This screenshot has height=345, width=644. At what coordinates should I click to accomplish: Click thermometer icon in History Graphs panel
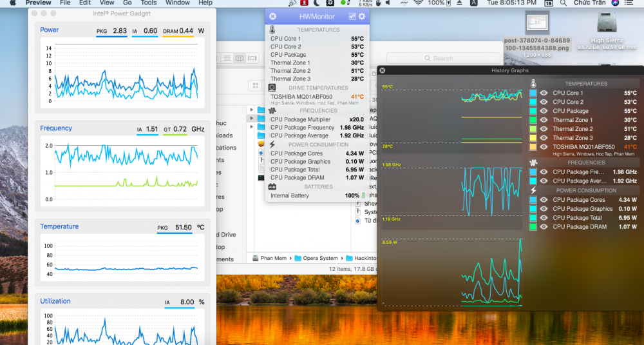[x=533, y=83]
